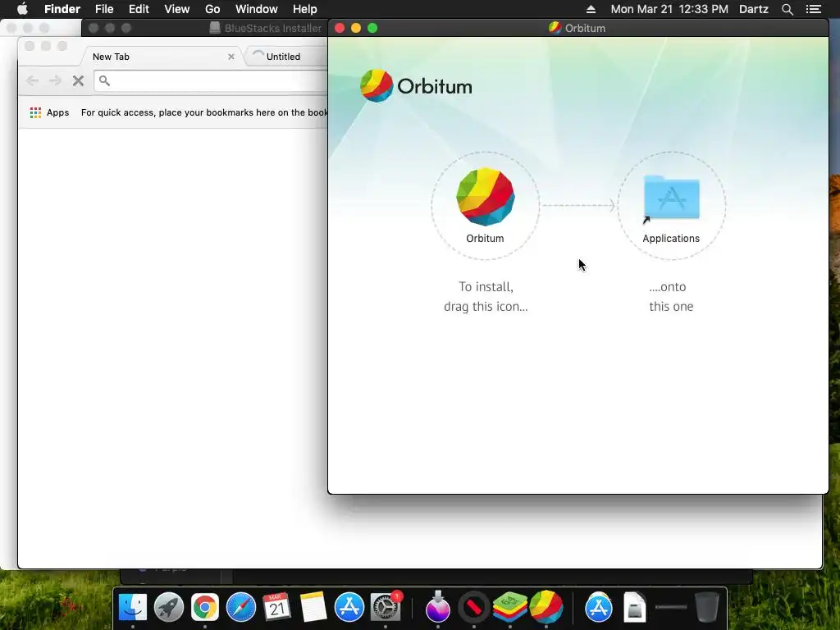Go forward in the browser window

[x=55, y=81]
